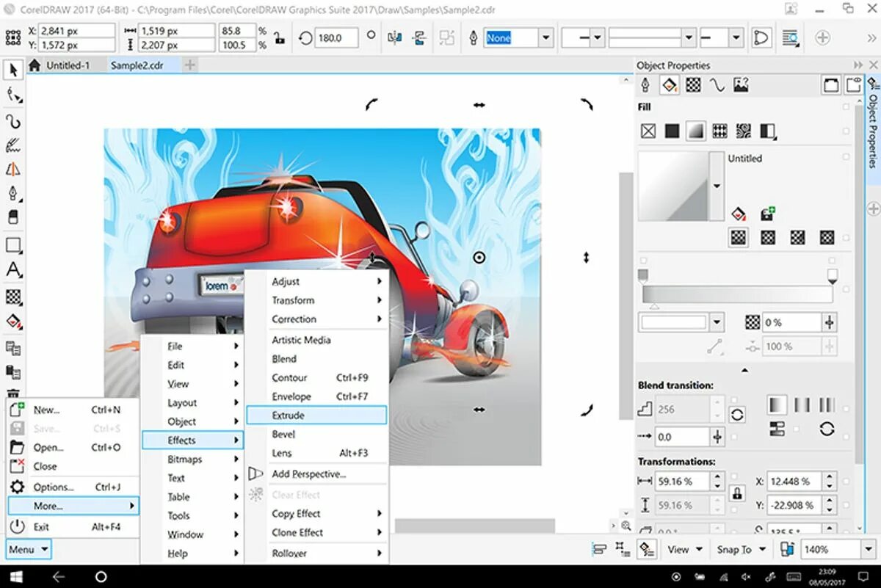Open the View options button
The height and width of the screenshot is (588, 881).
[x=684, y=549]
